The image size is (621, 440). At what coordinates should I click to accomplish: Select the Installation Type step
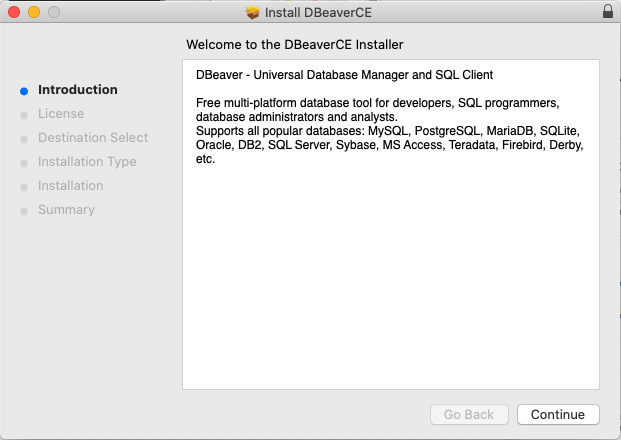click(87, 162)
